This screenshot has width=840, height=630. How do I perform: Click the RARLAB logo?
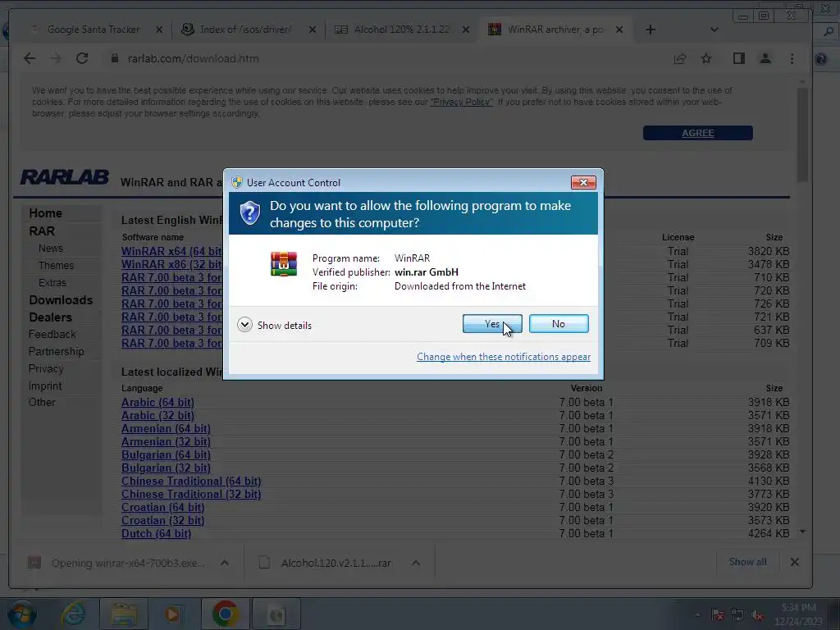[x=65, y=177]
